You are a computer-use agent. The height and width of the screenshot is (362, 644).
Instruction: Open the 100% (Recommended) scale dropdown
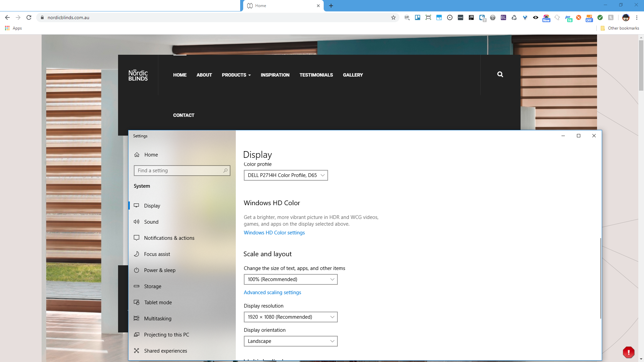click(290, 279)
